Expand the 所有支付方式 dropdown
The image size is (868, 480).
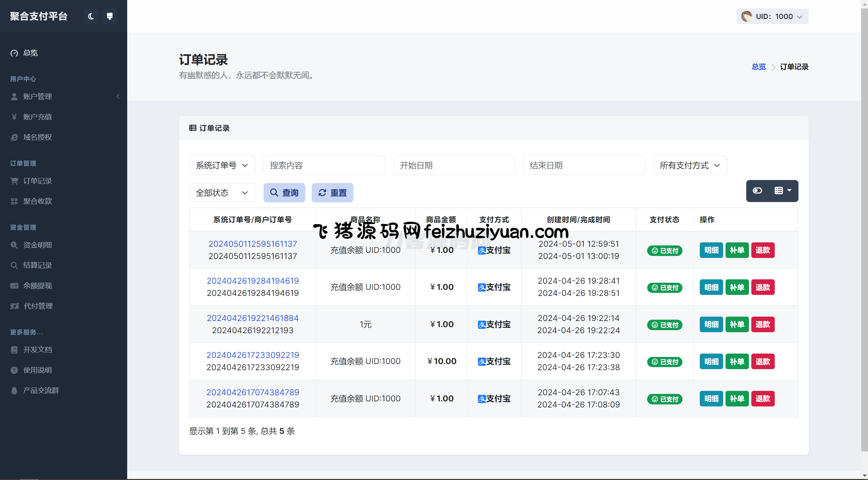point(690,165)
